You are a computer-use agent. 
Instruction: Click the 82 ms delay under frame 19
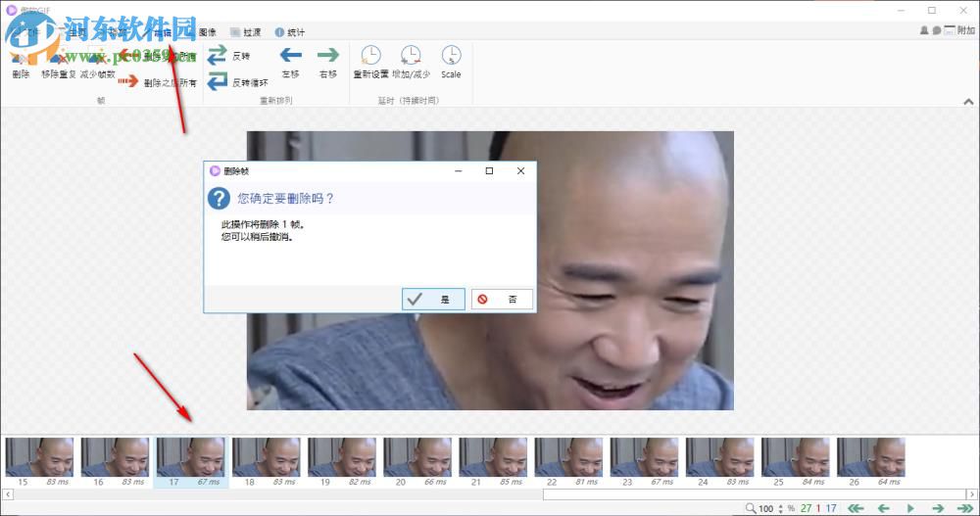[x=360, y=483]
